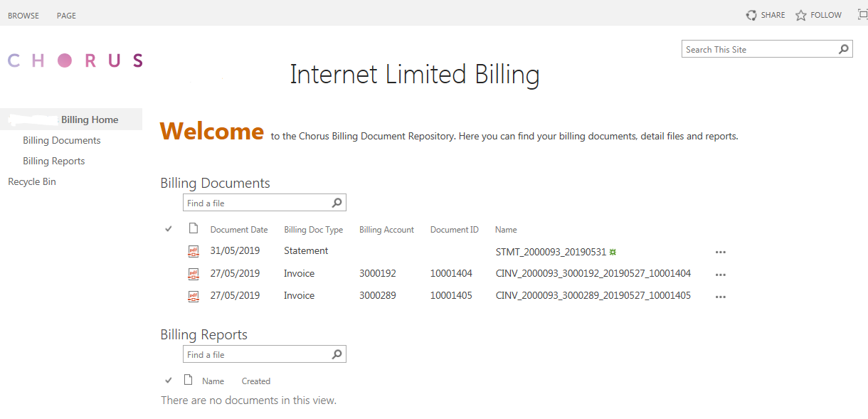Open the ellipsis menu for STMT_2000093_20190531

721,252
